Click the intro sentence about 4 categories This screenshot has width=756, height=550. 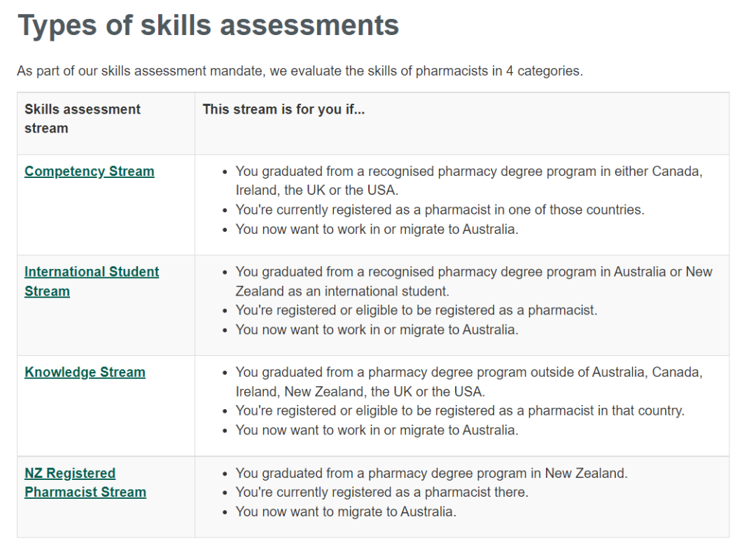click(x=300, y=71)
